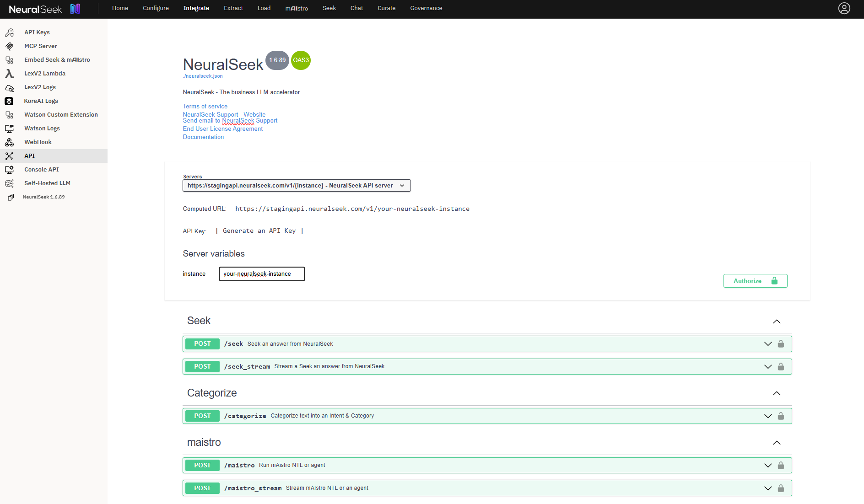
Task: Click the Computed URL value text
Action: 352,209
